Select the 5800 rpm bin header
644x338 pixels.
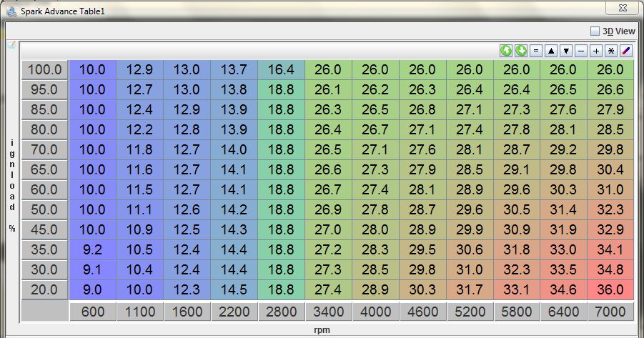coord(517,312)
